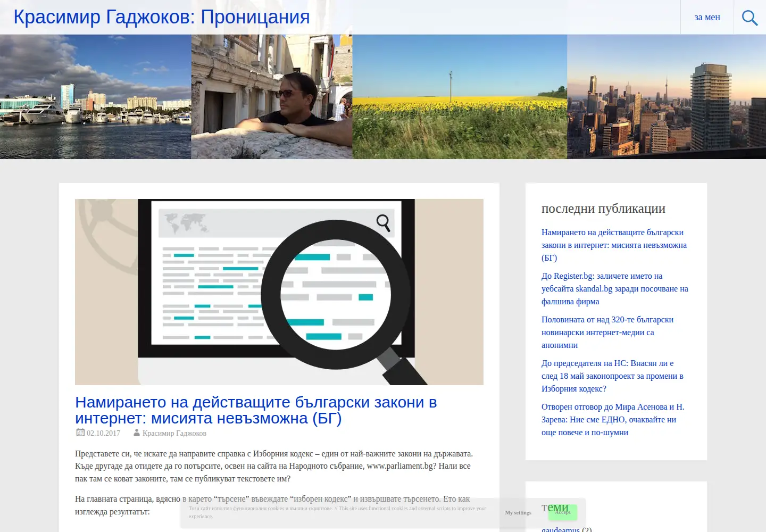The image size is (766, 532).
Task: Click the post date 02.10.2017
Action: (103, 433)
